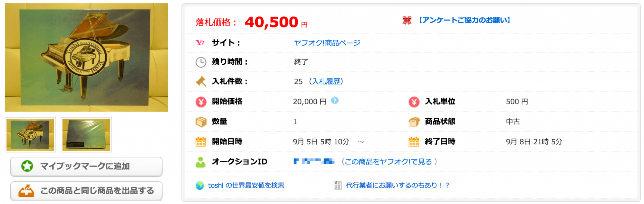Click the gavel icon beside 入札件数

[x=201, y=81]
